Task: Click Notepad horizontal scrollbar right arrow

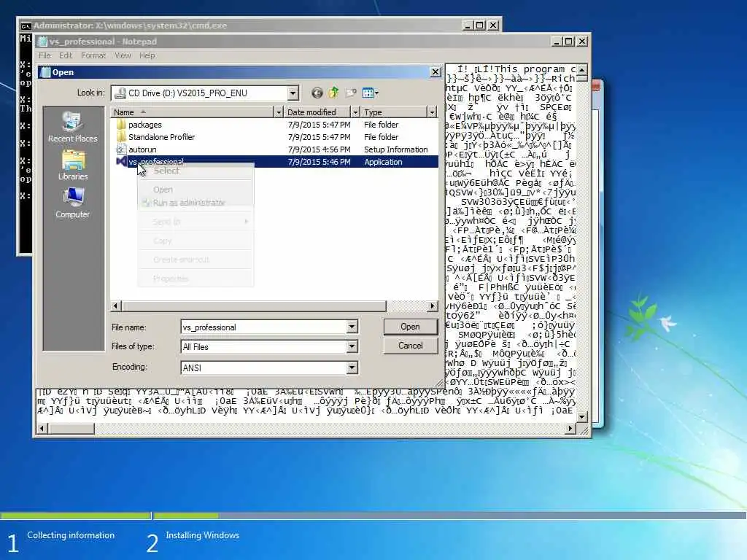Action: click(x=570, y=429)
